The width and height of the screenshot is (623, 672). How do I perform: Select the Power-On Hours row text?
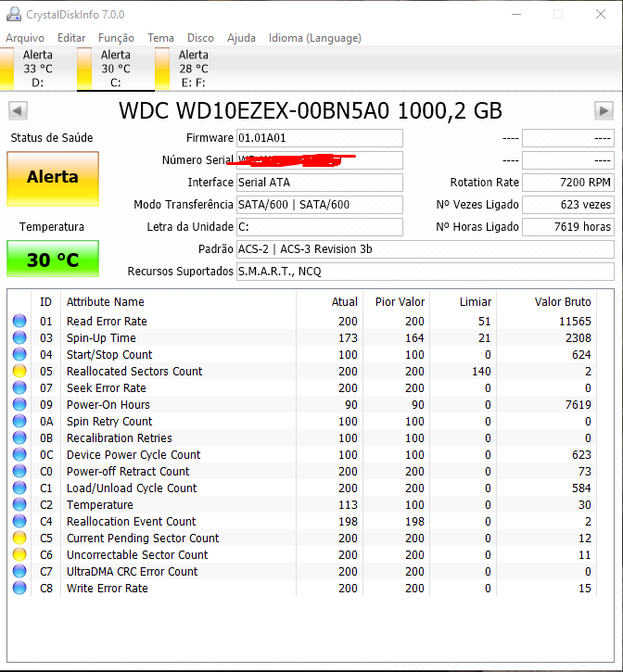point(108,404)
